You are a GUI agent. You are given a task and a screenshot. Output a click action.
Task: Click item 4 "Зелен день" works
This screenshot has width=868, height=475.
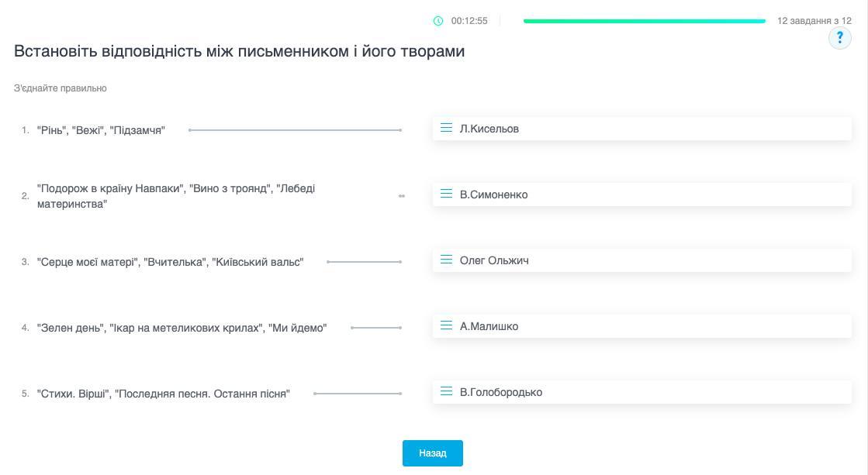182,328
